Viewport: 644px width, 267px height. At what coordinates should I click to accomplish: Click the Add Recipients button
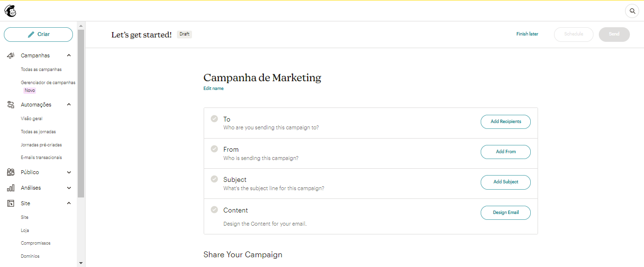tap(505, 122)
